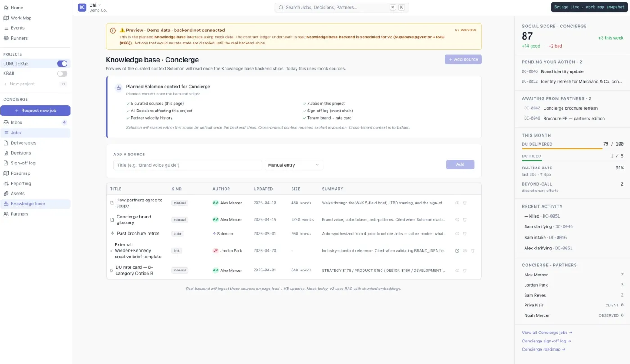The width and height of the screenshot is (630, 364).
Task: Focus the source Title input field
Action: pyautogui.click(x=188, y=165)
